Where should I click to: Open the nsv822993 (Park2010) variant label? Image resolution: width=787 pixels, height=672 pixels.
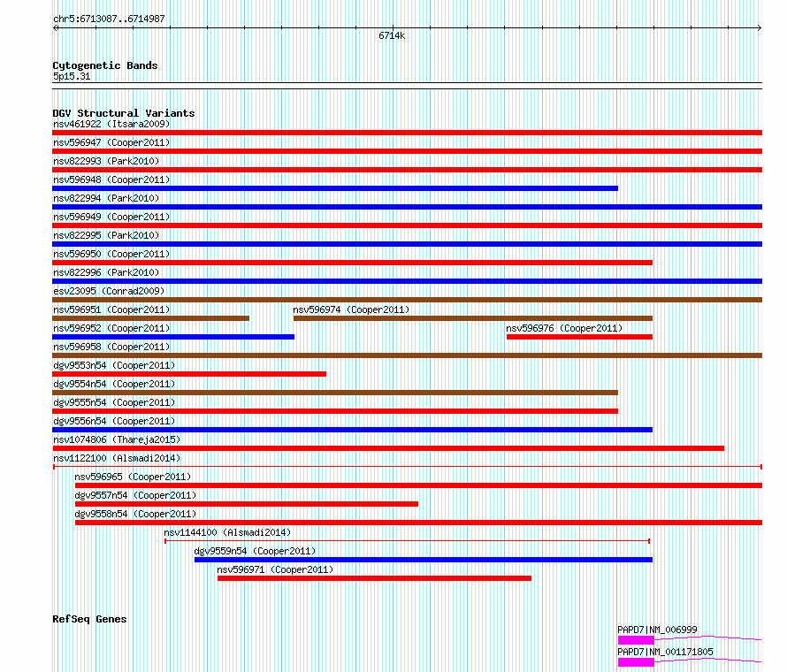(x=106, y=161)
